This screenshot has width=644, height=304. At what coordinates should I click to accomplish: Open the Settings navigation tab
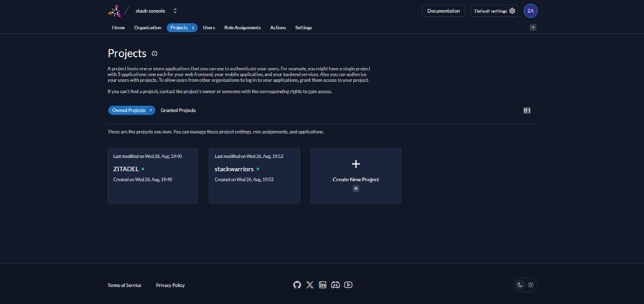pyautogui.click(x=304, y=28)
